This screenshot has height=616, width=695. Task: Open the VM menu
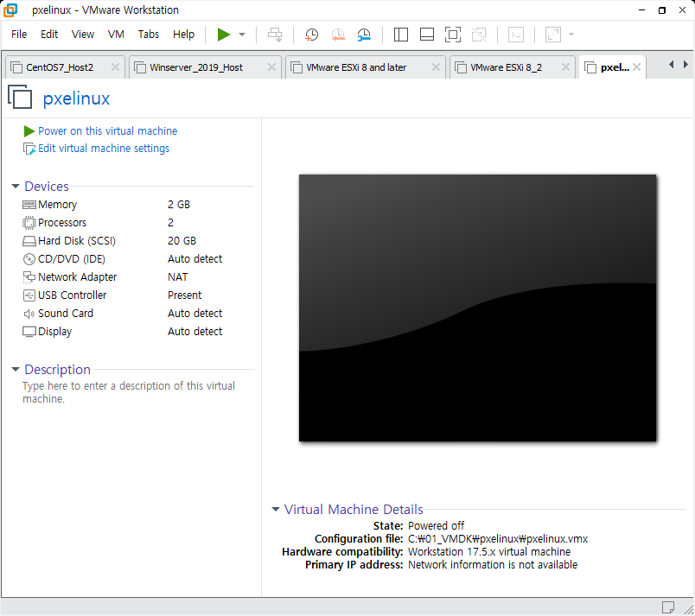click(x=116, y=34)
